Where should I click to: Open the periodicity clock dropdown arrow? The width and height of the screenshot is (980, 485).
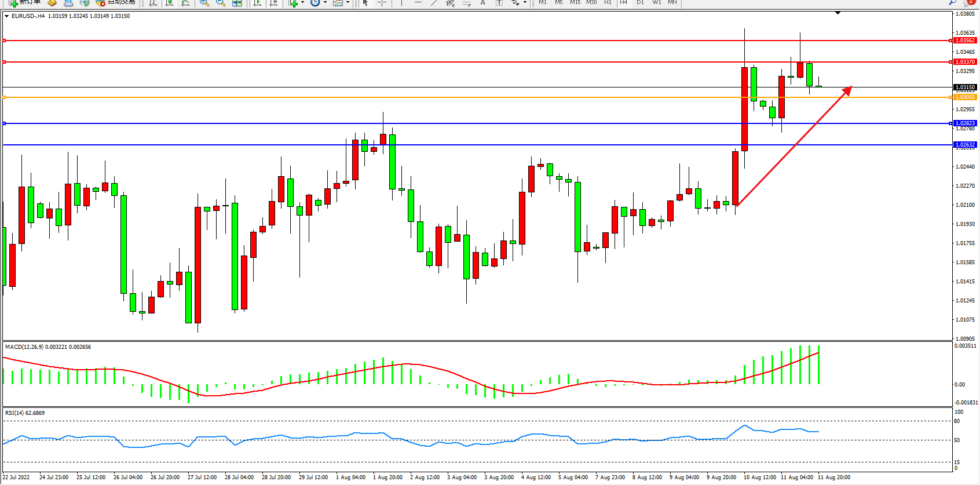(325, 3)
